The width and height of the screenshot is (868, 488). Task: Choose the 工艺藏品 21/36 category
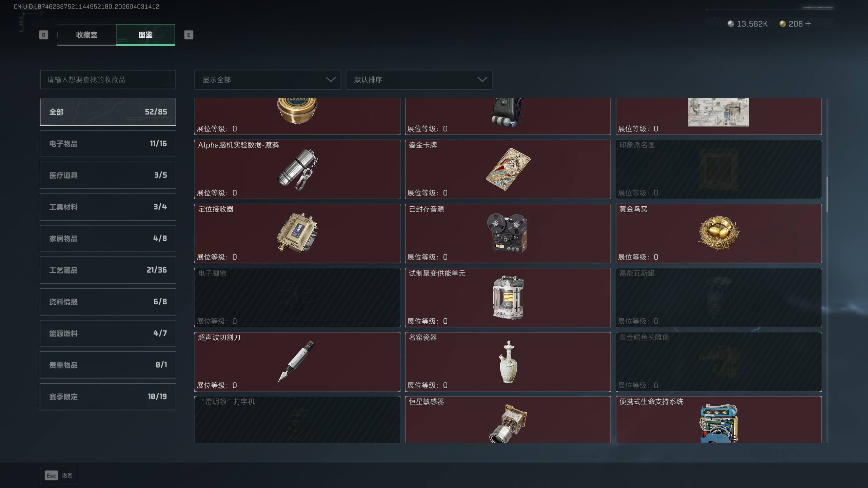tap(108, 270)
